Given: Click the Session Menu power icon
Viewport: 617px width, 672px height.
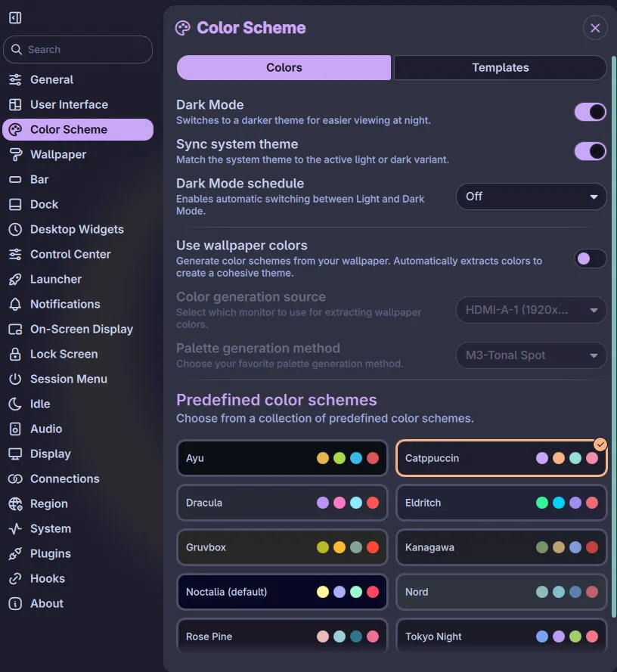Looking at the screenshot, I should point(15,379).
